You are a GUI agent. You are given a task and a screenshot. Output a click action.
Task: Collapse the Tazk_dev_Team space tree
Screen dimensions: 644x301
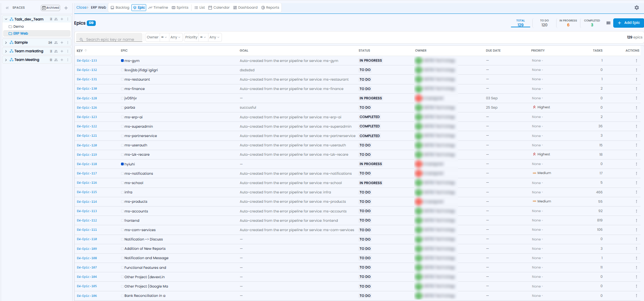[x=6, y=19]
